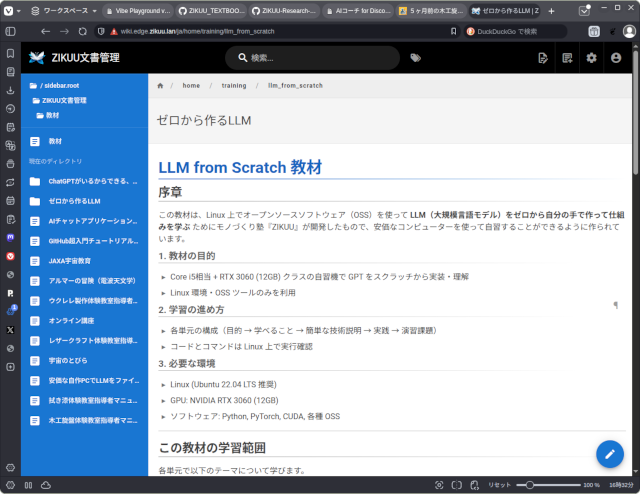
Task: Switch to the Vibe Playground tab
Action: (x=138, y=10)
